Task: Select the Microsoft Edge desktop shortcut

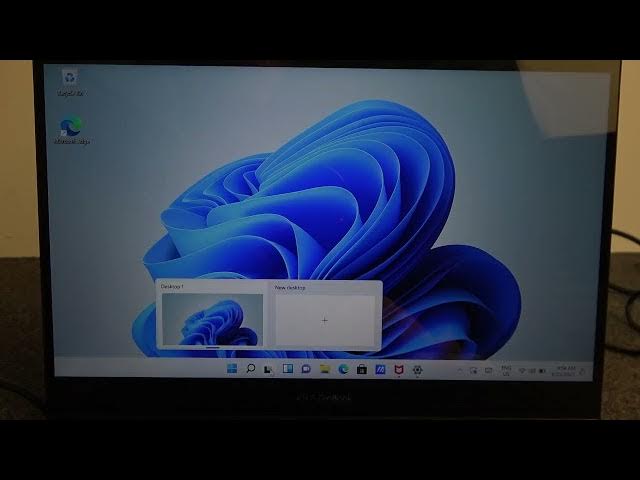Action: click(72, 131)
